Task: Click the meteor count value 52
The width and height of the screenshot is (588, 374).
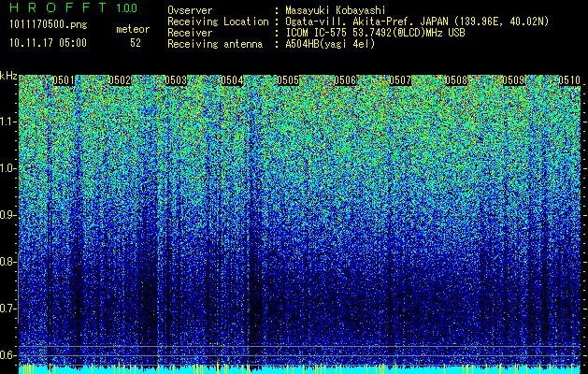Action: pyautogui.click(x=136, y=43)
